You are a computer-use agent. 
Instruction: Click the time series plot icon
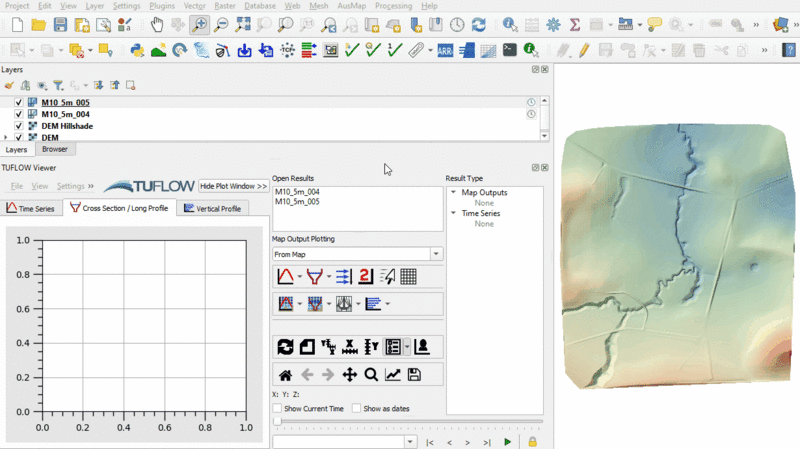tap(285, 277)
